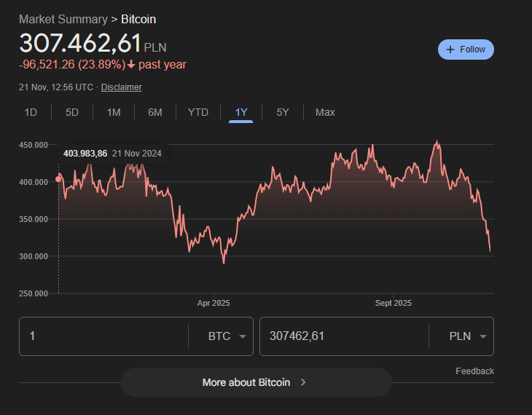The height and width of the screenshot is (415, 532).
Task: Switch to the Max time range
Action: [x=325, y=112]
